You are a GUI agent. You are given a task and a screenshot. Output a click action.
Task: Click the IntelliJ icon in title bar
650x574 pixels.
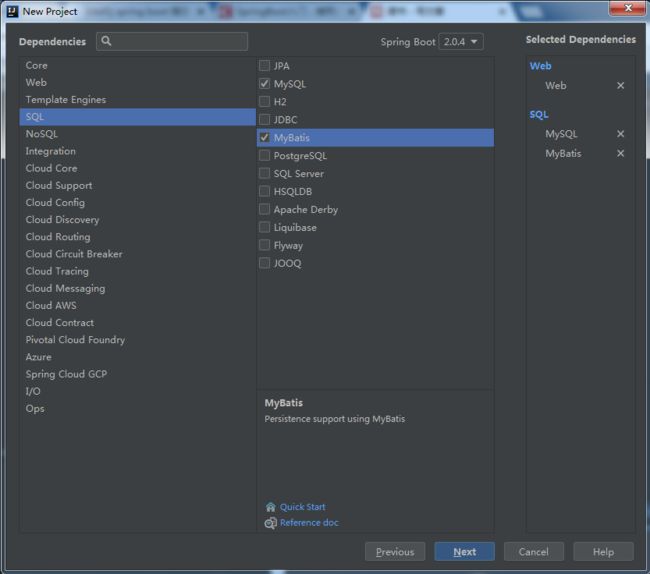tap(12, 11)
